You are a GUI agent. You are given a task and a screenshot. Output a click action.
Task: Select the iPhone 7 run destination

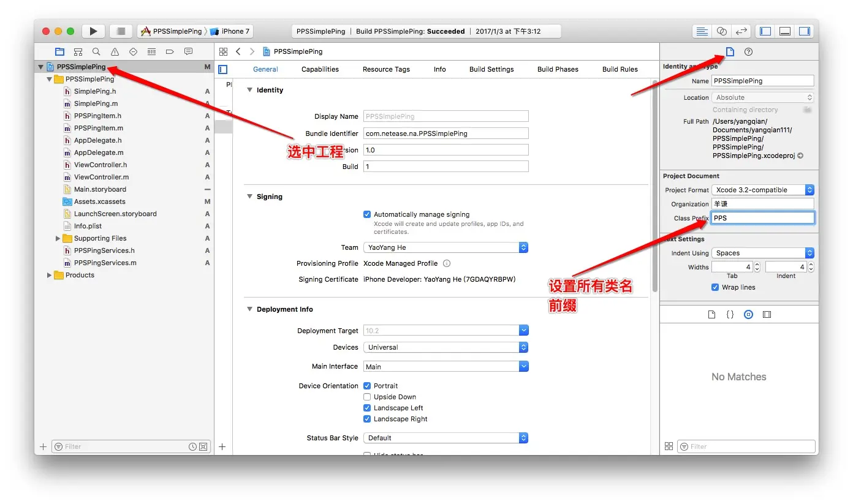coord(230,31)
